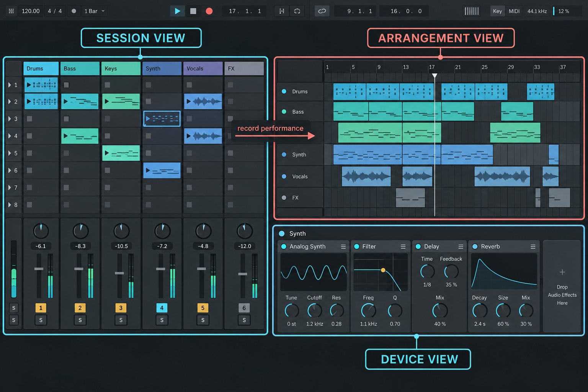Launch the Bass clip in scene 2

coord(66,101)
